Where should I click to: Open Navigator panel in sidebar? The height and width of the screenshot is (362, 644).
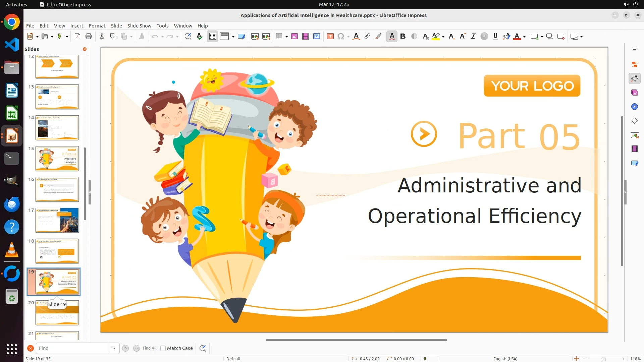634,107
